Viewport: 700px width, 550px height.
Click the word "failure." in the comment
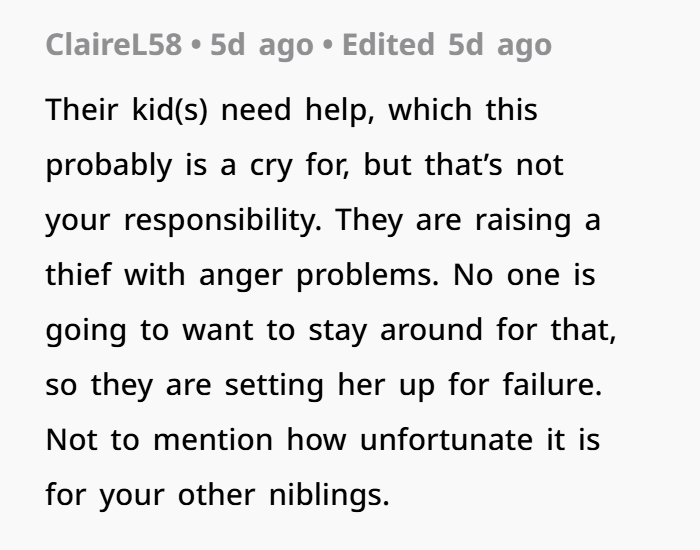pyautogui.click(x=553, y=384)
